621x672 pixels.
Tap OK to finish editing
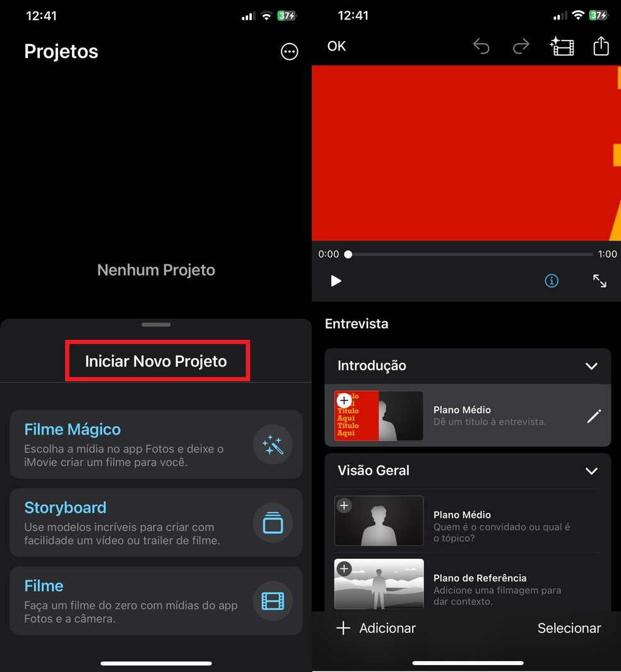pyautogui.click(x=336, y=46)
